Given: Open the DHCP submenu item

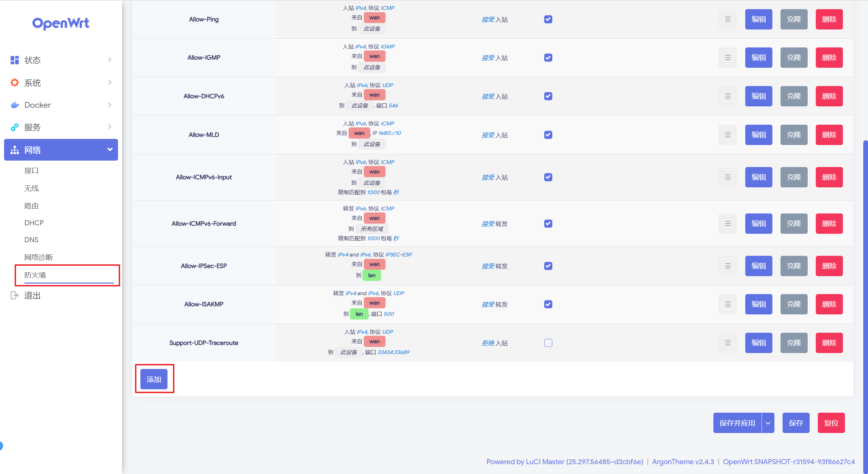Looking at the screenshot, I should pyautogui.click(x=34, y=223).
